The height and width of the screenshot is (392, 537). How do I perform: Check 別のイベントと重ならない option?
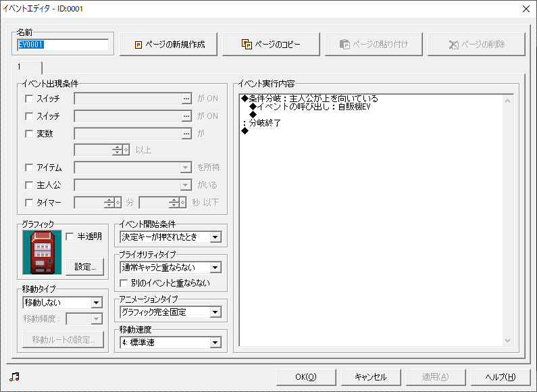[x=124, y=283]
